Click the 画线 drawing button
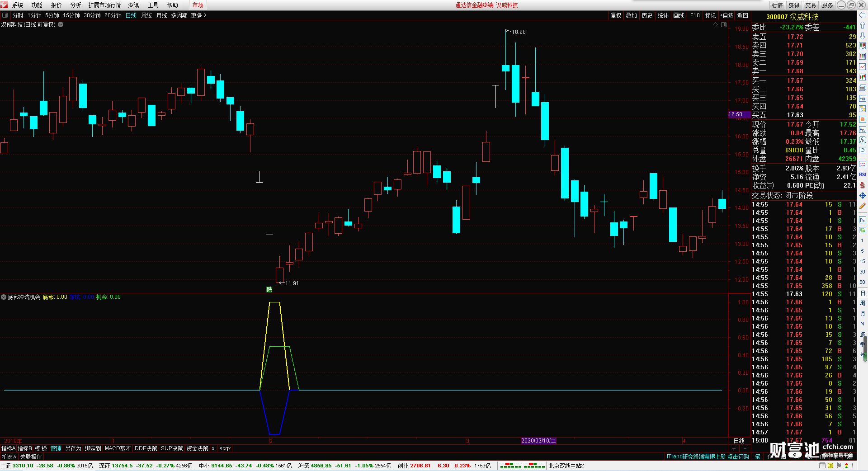The image size is (868, 471). click(679, 15)
